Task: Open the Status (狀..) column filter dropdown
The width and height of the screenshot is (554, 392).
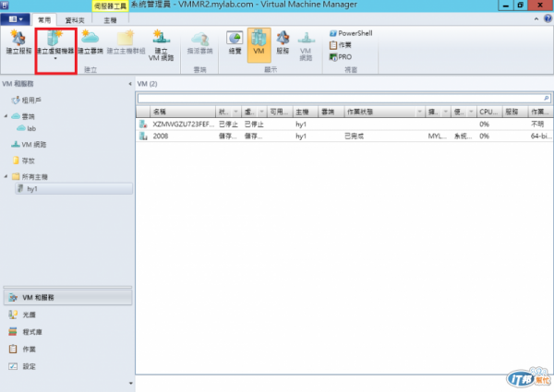Action: 235,112
